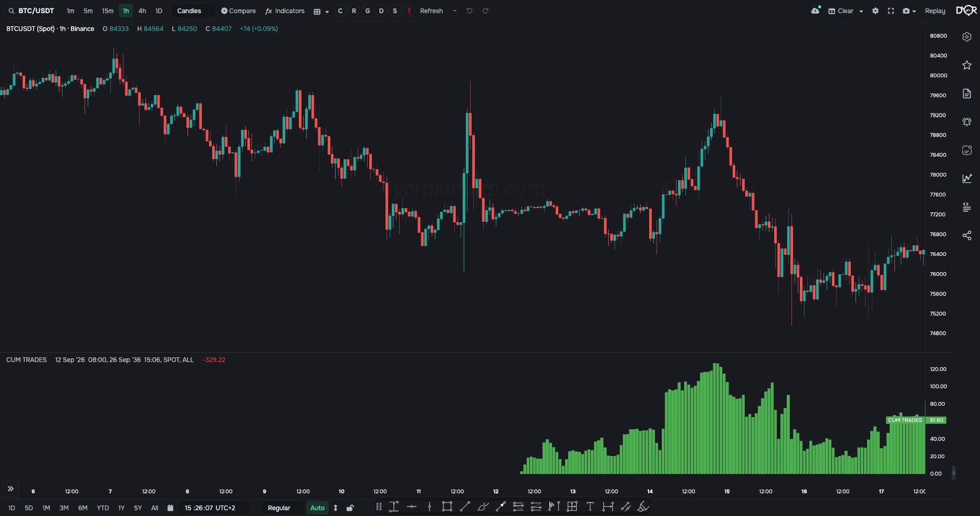The image size is (980, 516).
Task: Expand the bottom-left double chevron panel
Action: click(11, 489)
